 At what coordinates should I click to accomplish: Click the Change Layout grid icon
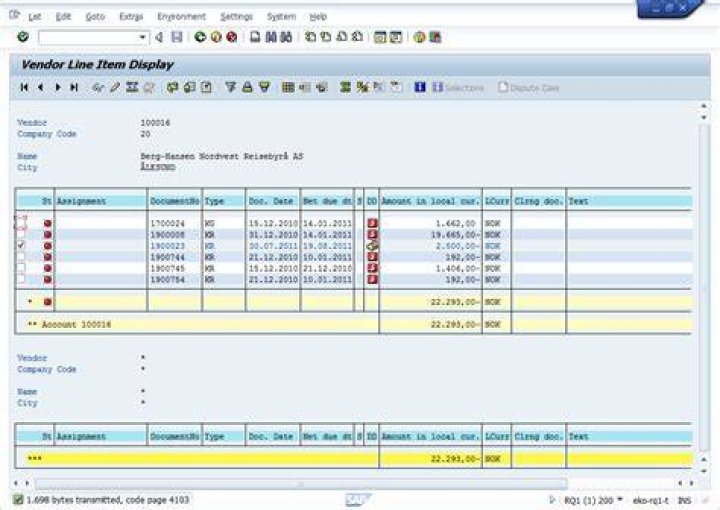click(288, 87)
